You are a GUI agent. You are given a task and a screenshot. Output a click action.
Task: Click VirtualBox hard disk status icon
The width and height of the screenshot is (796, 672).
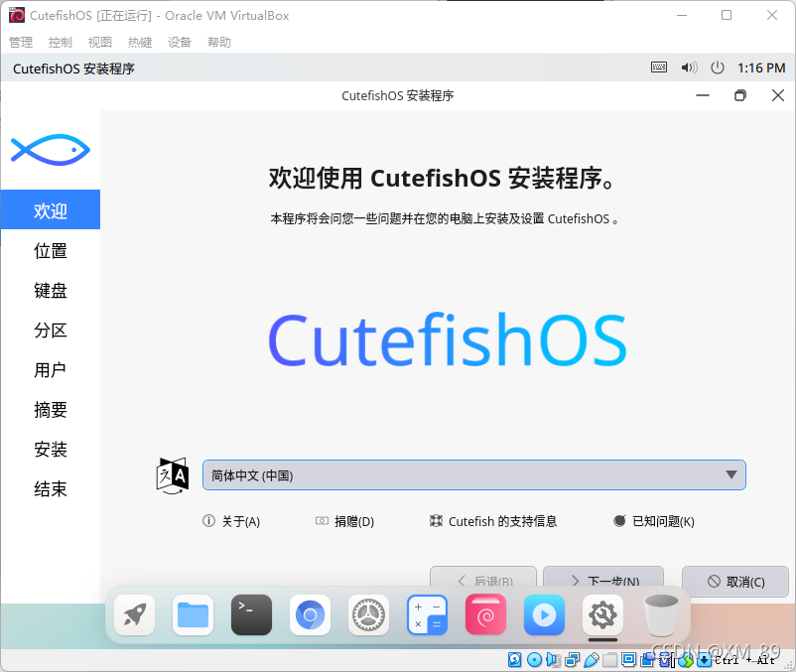coord(515,659)
